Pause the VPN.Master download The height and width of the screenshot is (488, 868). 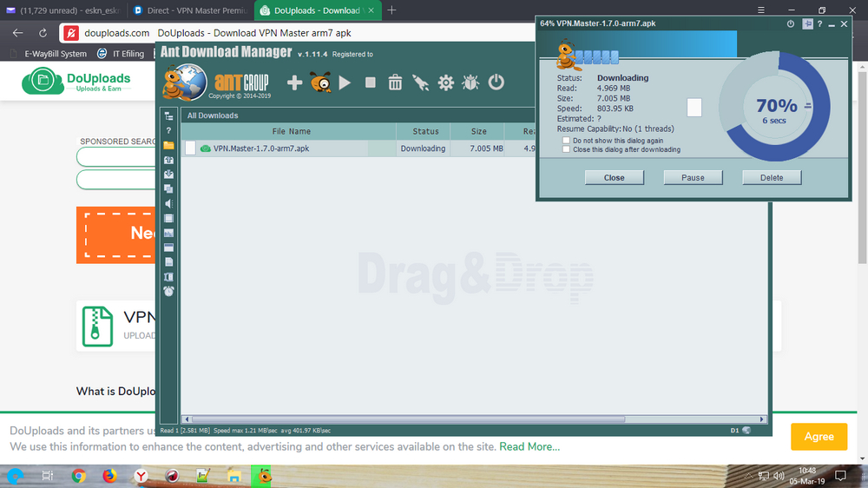(693, 178)
